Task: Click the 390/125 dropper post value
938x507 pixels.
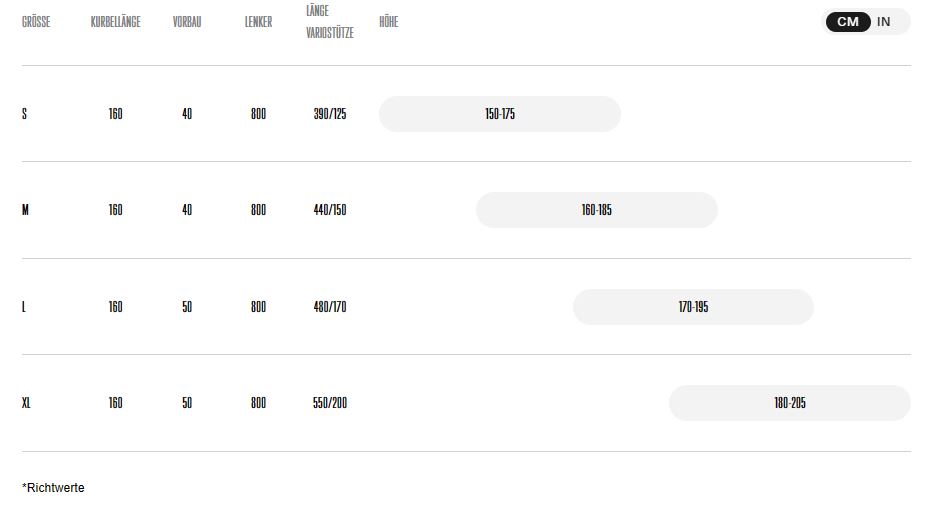Action: click(330, 114)
